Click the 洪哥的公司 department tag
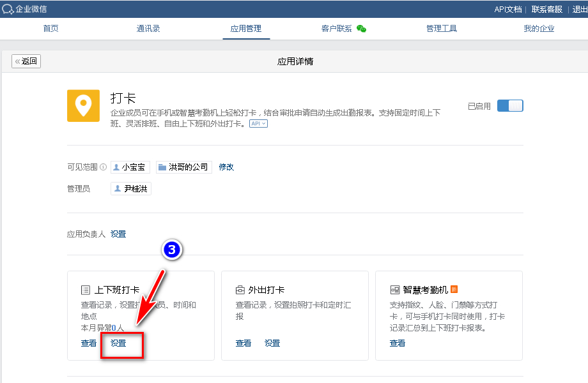The height and width of the screenshot is (383, 588). coord(184,167)
